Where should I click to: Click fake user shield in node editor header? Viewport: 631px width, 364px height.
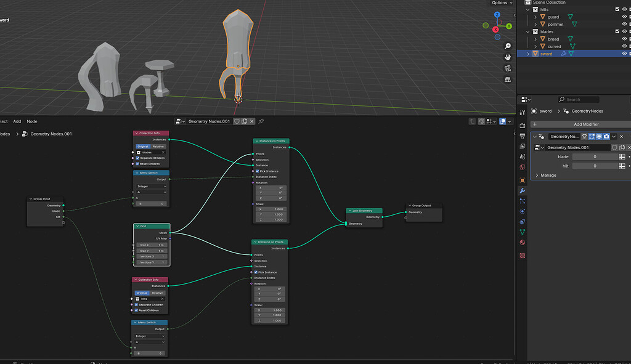click(x=237, y=121)
